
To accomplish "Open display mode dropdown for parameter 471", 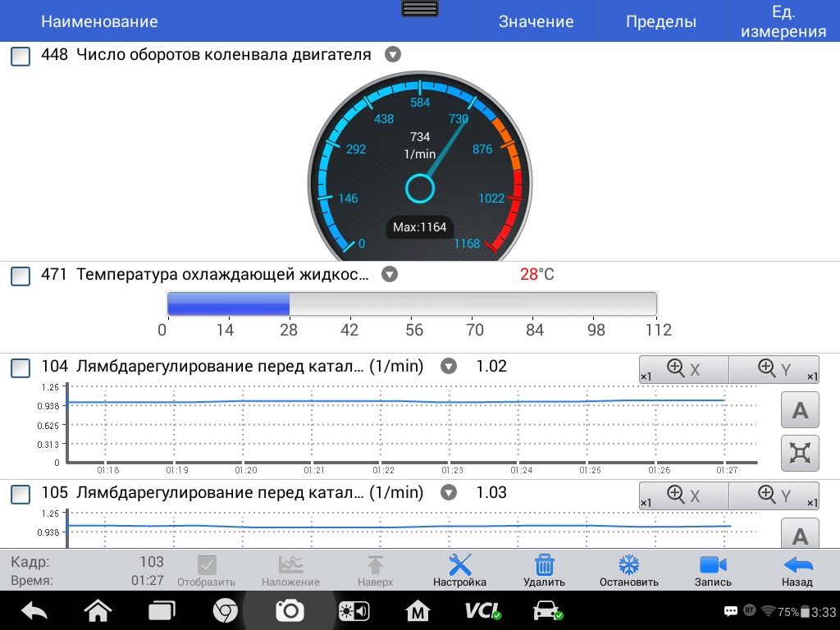I will pyautogui.click(x=390, y=274).
